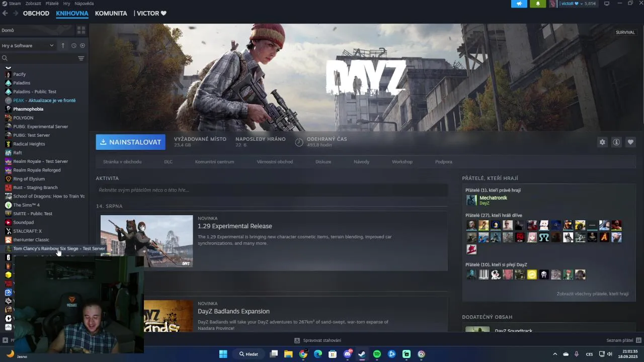The height and width of the screenshot is (362, 644).
Task: Go to KNIHOVNA tab
Action: pyautogui.click(x=72, y=13)
